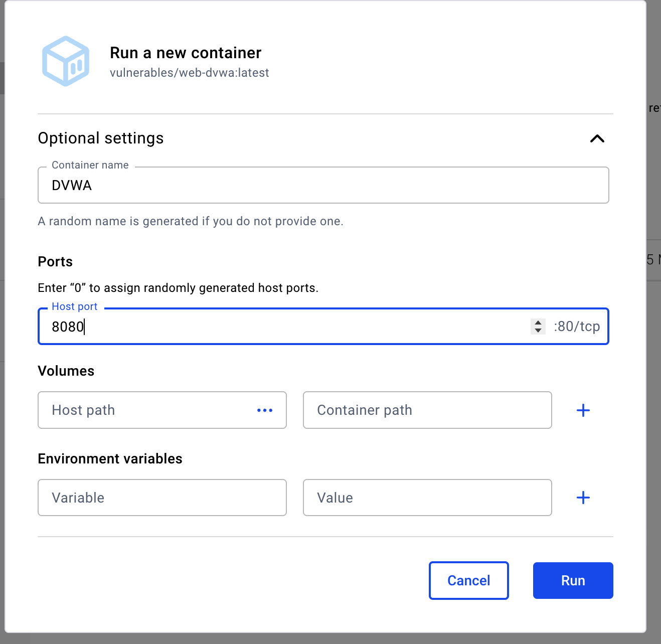
Task: Focus the Container name field containing DVWA
Action: pyautogui.click(x=323, y=186)
